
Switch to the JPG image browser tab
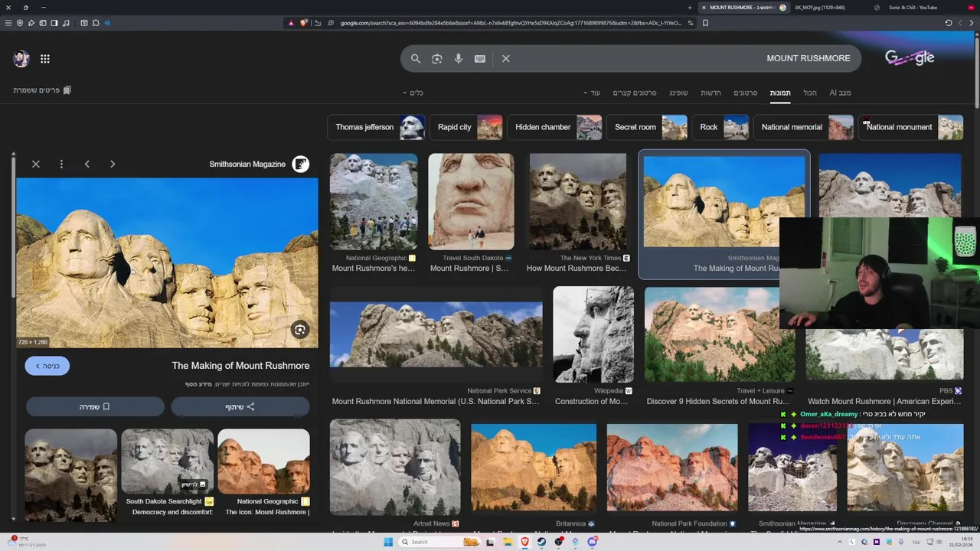pyautogui.click(x=820, y=8)
